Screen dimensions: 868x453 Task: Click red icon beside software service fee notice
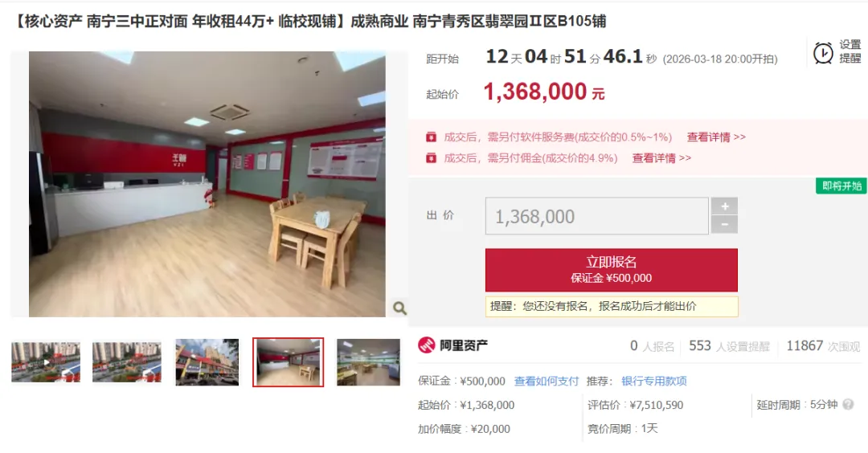point(431,137)
